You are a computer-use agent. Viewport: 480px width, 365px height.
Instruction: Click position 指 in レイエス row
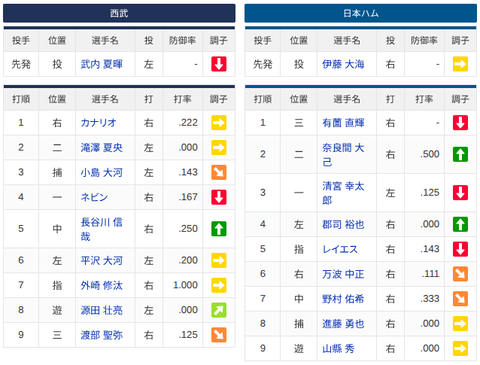click(299, 249)
